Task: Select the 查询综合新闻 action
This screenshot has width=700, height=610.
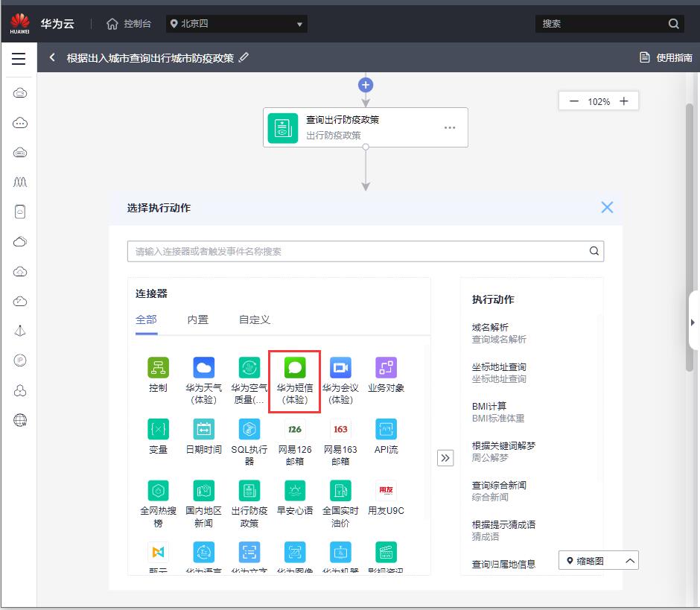Action: (499, 491)
